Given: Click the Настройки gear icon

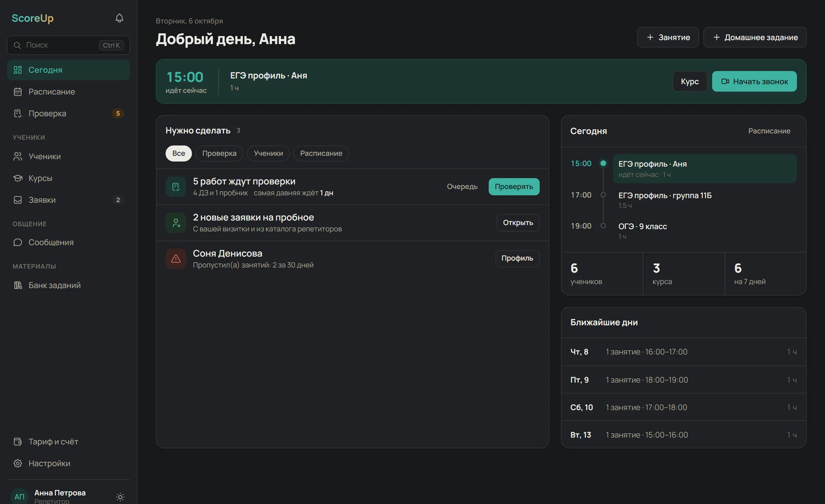Looking at the screenshot, I should pos(18,463).
